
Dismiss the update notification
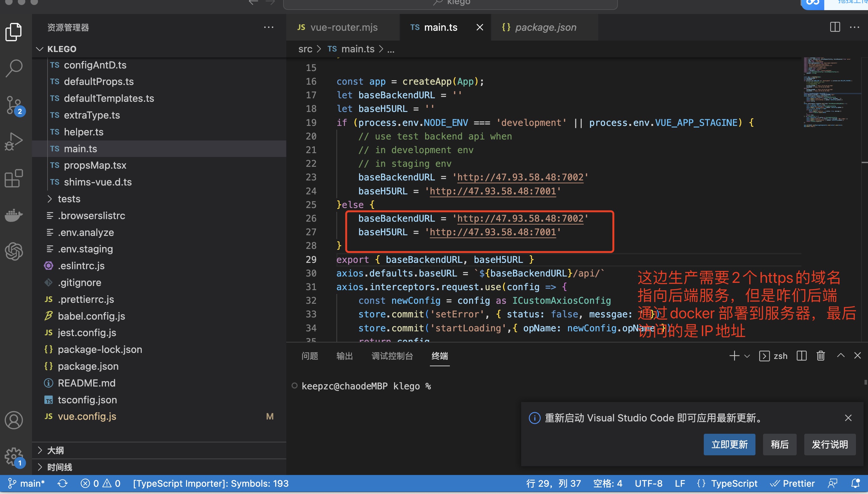coord(848,418)
